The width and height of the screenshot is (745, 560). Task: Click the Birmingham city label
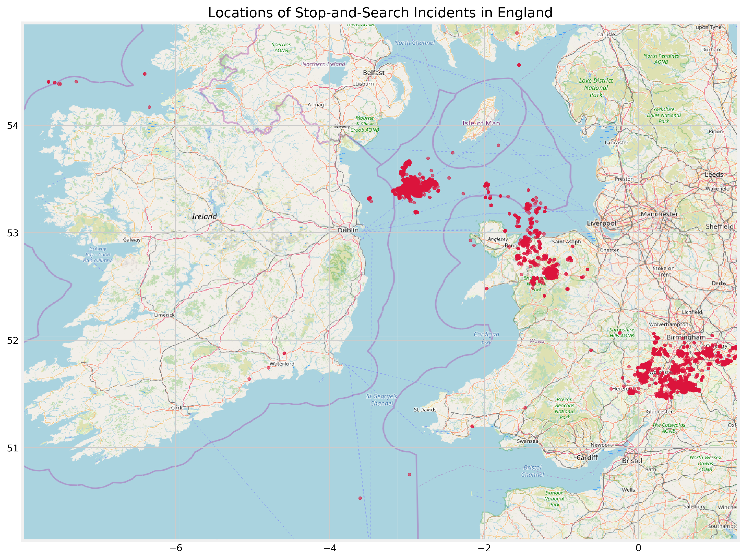[x=686, y=337]
